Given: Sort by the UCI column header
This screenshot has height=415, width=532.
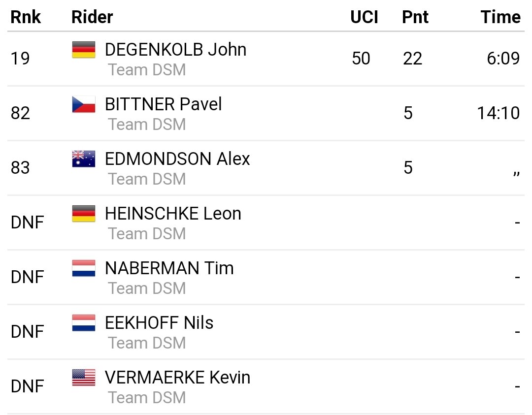Looking at the screenshot, I should tap(364, 17).
